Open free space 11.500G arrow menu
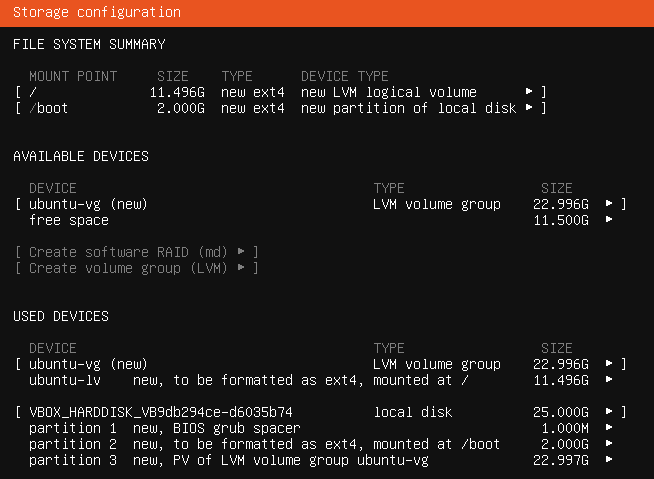 [x=609, y=219]
